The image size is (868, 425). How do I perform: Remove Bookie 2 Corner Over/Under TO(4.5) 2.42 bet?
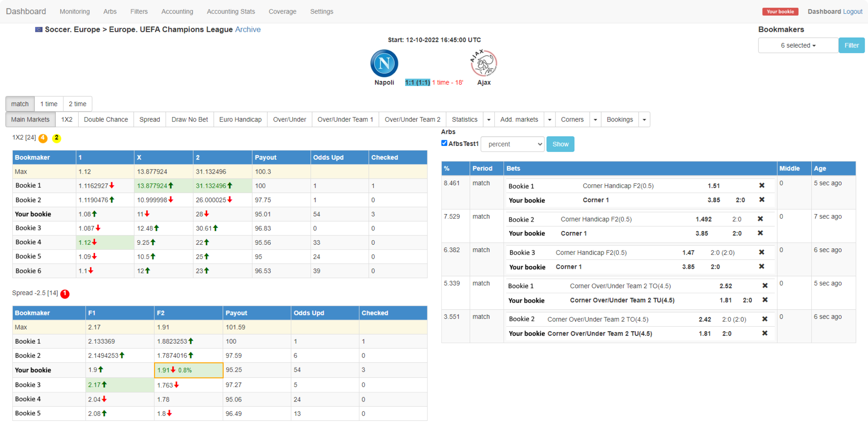click(x=765, y=319)
